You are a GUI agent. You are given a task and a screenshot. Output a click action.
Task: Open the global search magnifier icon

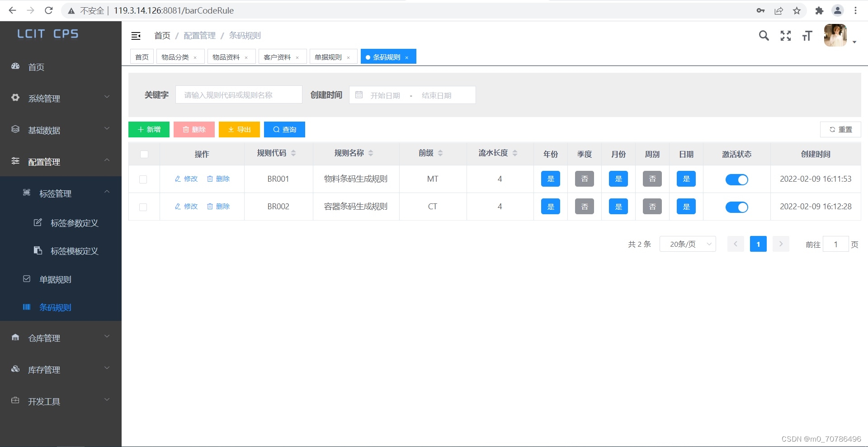[x=764, y=36]
